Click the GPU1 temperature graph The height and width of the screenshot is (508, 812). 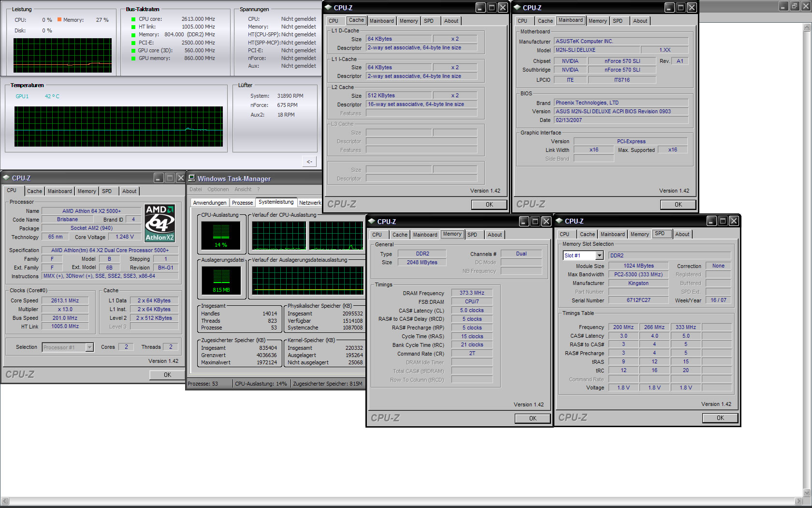pyautogui.click(x=118, y=126)
